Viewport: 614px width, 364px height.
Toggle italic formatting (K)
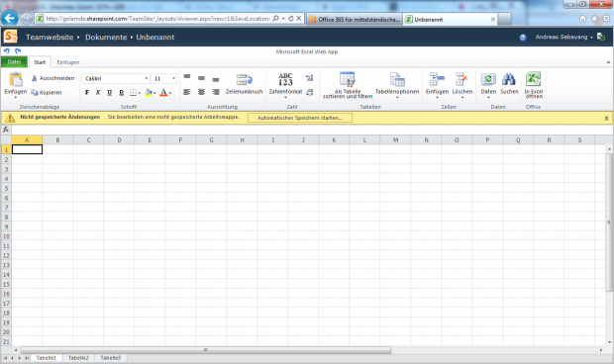(x=98, y=93)
